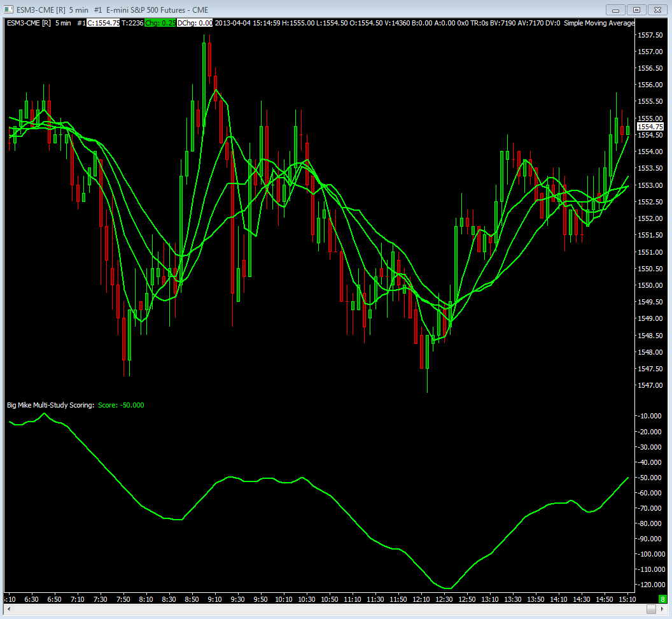The image size is (672, 619).
Task: Click the H:1555.00 high value
Action: [x=298, y=23]
